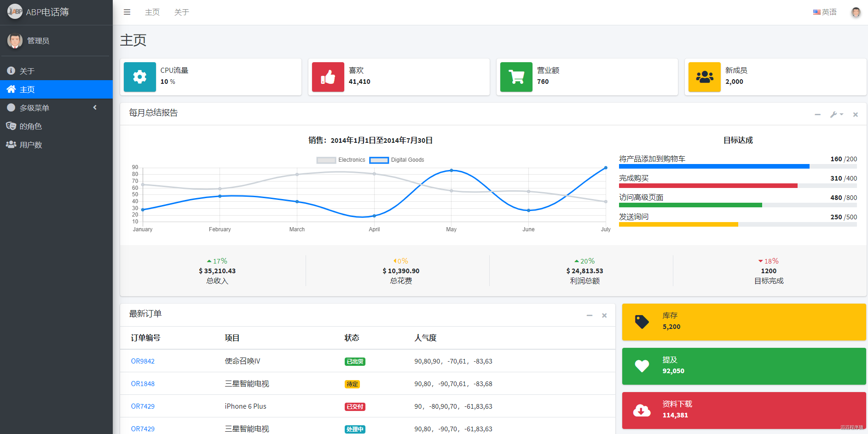The width and height of the screenshot is (868, 434).
Task: Toggle the Electronics legend in the chart
Action: tap(341, 160)
